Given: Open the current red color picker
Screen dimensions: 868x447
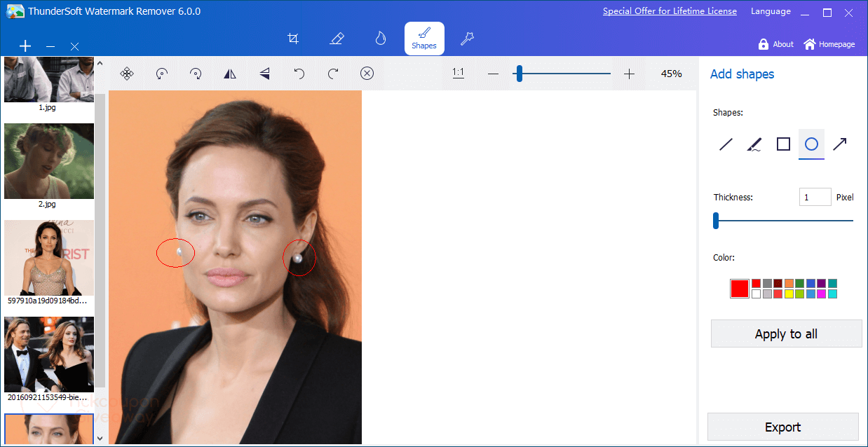Looking at the screenshot, I should [x=740, y=289].
